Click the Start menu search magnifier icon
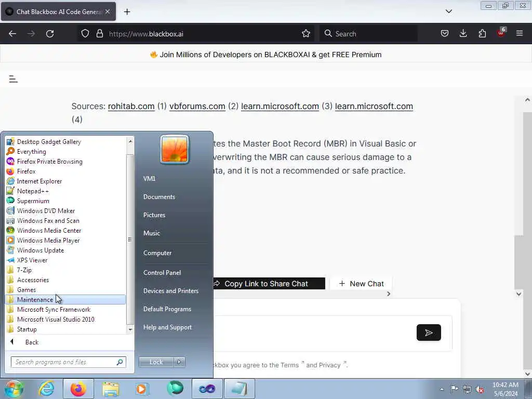 pyautogui.click(x=119, y=362)
